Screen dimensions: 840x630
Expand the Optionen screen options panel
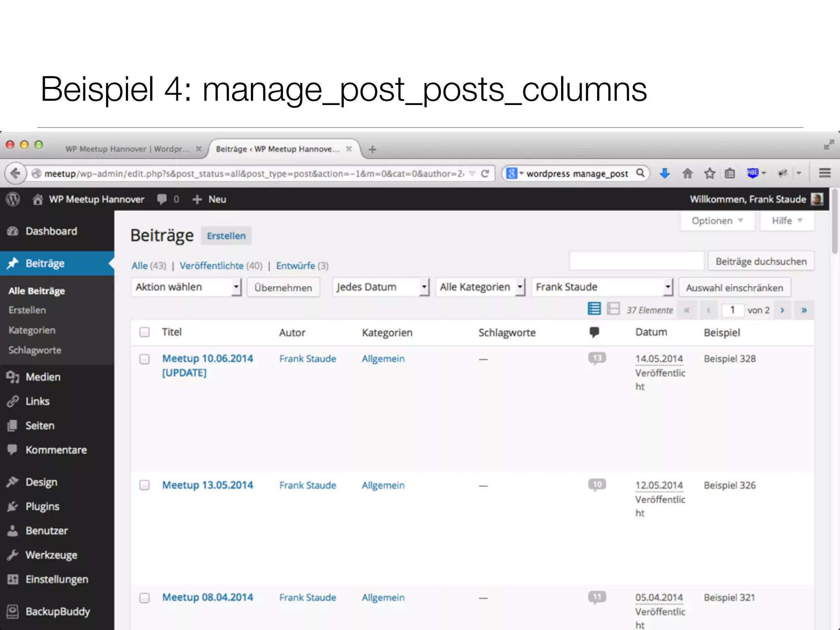click(717, 221)
